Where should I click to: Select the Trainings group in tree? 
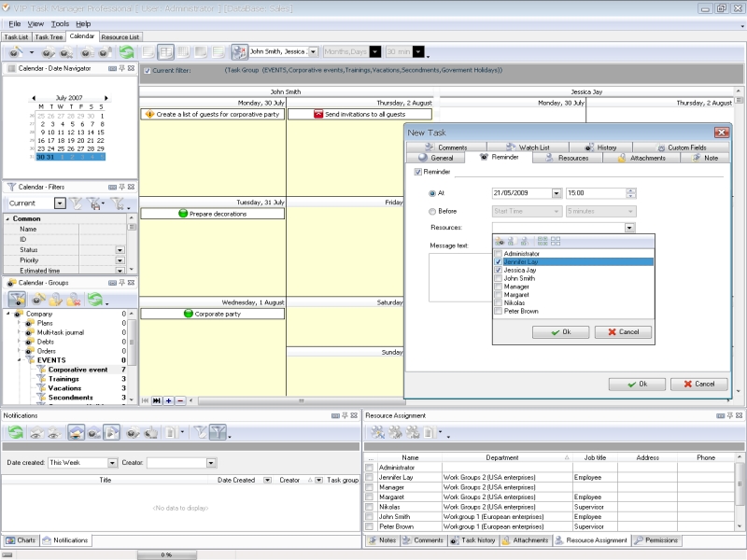click(63, 379)
